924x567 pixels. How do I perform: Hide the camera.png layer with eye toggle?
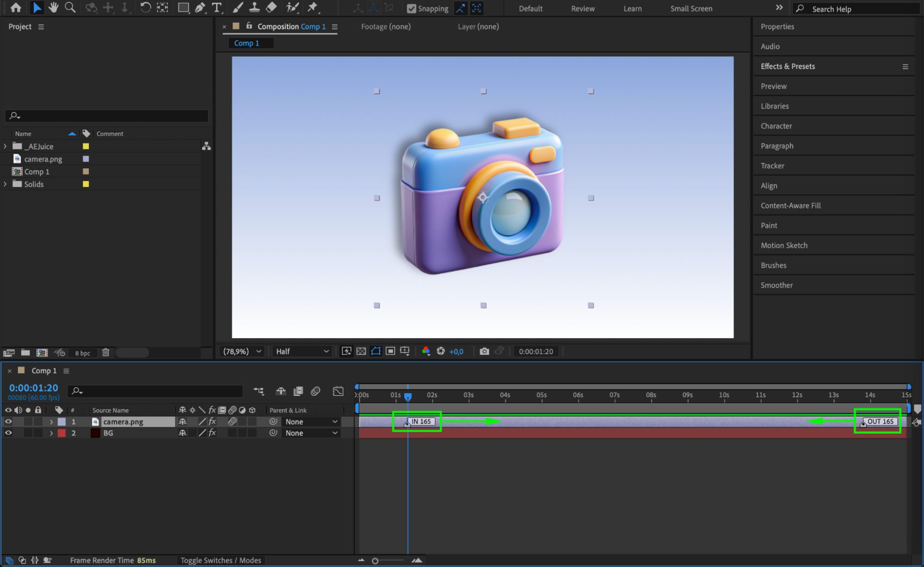pos(8,422)
